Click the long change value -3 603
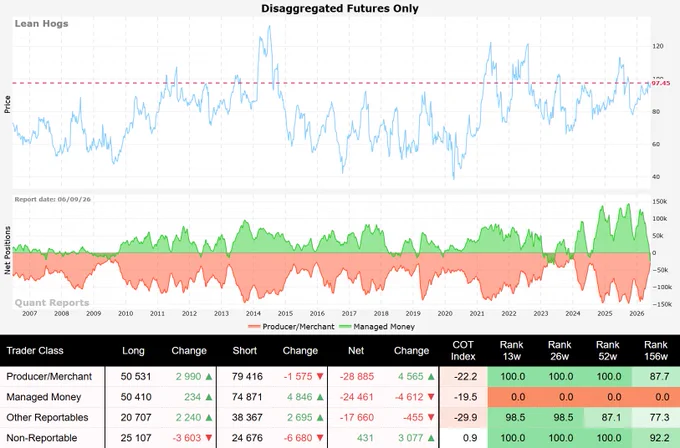This screenshot has height=448, width=680. pyautogui.click(x=186, y=438)
